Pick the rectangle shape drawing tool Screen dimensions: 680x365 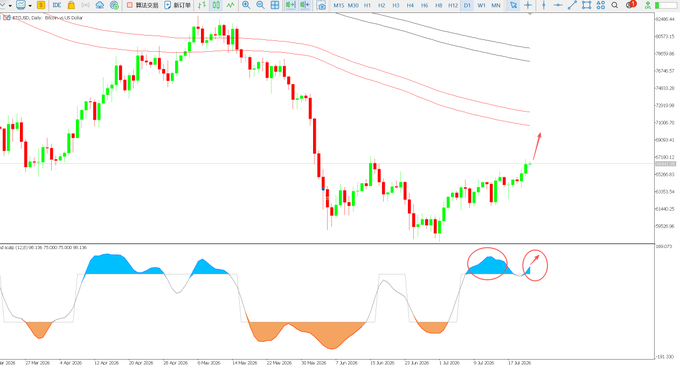[x=586, y=5]
